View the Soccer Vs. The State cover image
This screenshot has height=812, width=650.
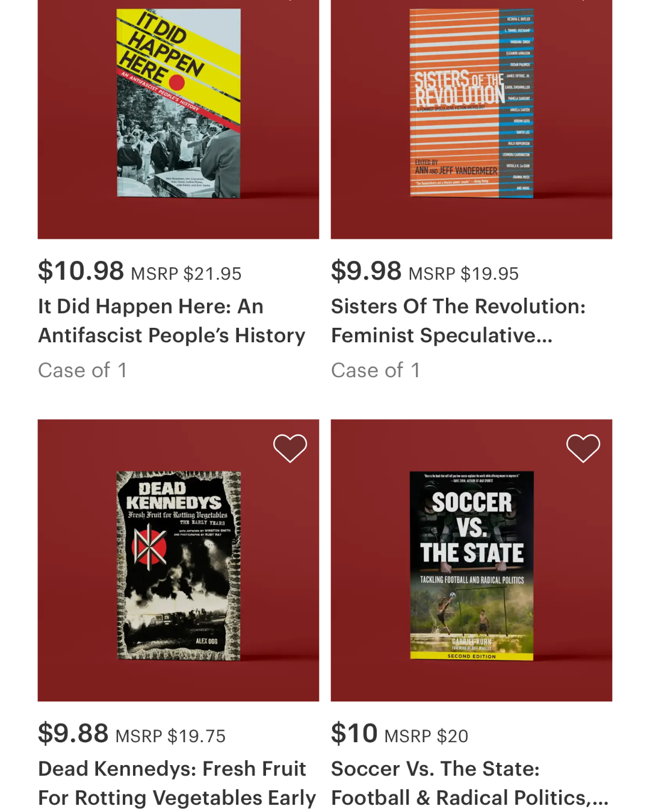coord(471,565)
